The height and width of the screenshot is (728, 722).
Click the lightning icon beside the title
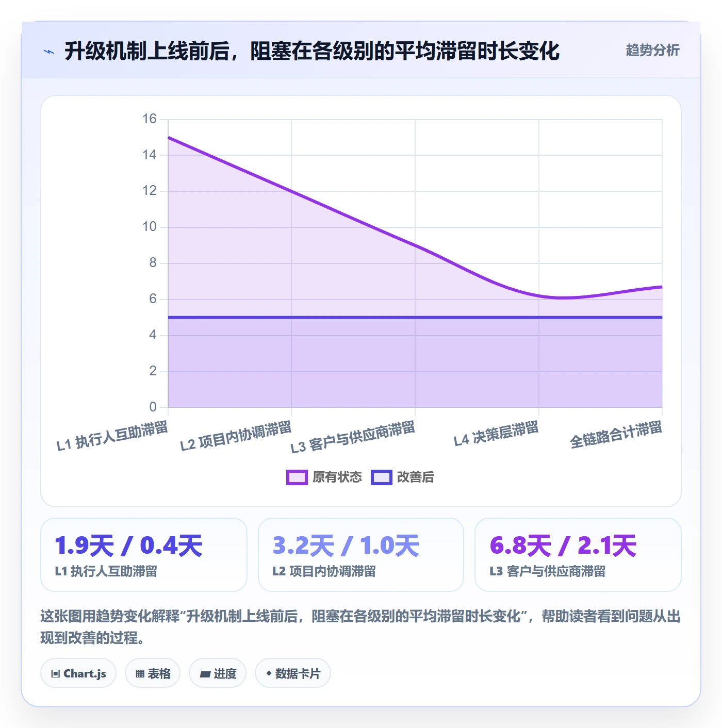coord(49,52)
